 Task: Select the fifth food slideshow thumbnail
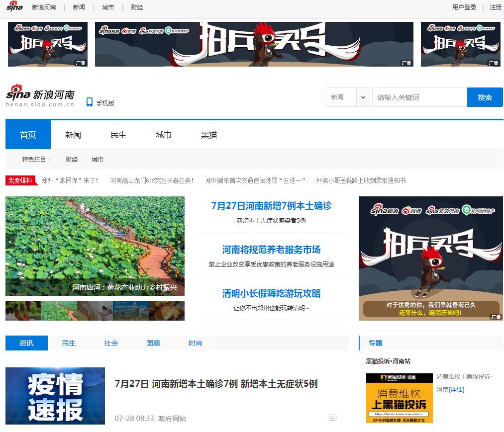pos(167,311)
